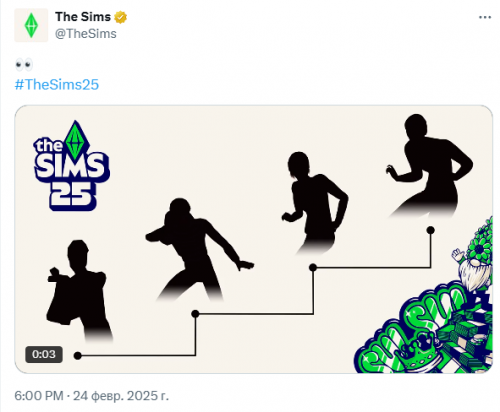Open The Sims profile avatar

[31, 25]
